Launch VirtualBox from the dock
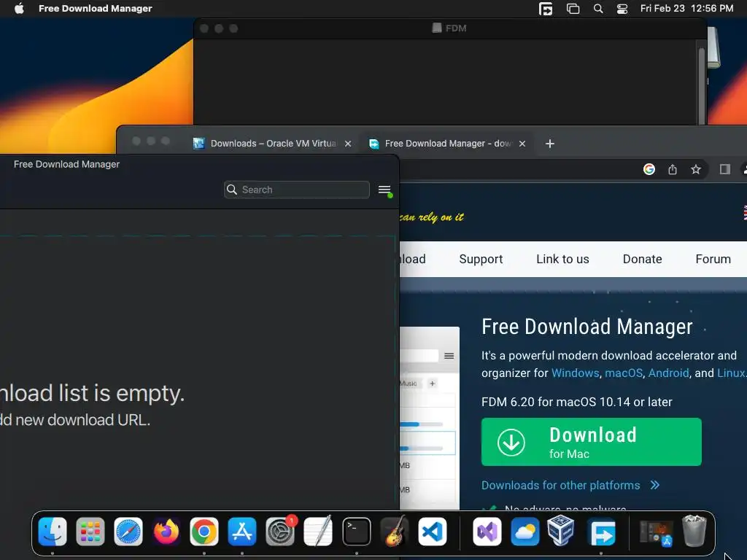The image size is (747, 560). click(561, 532)
